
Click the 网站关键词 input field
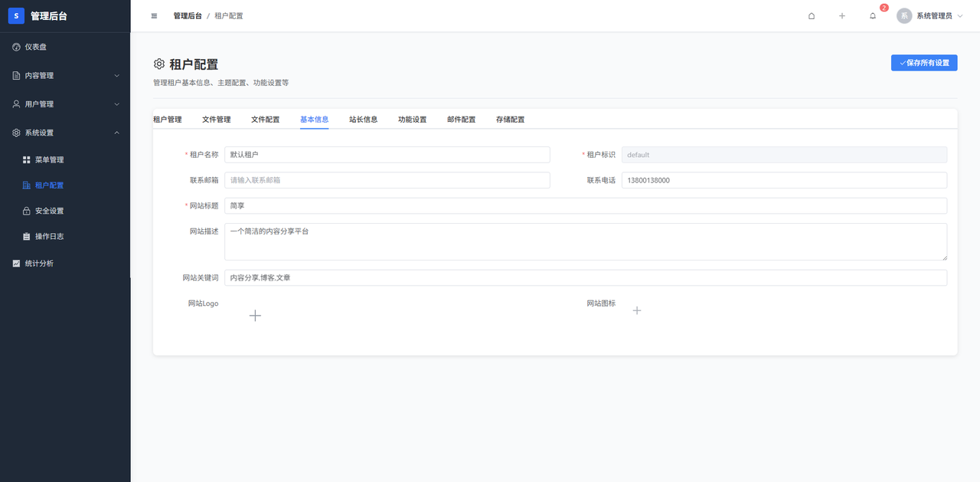tap(586, 277)
